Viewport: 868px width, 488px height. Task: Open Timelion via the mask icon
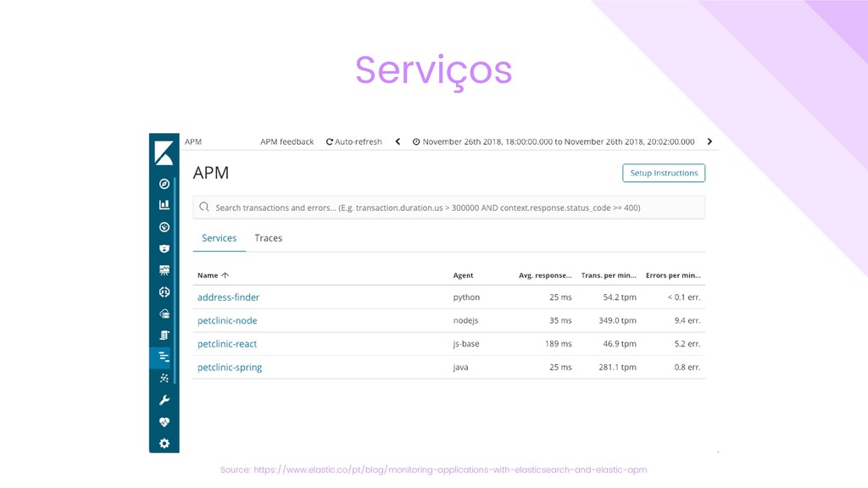tap(164, 248)
